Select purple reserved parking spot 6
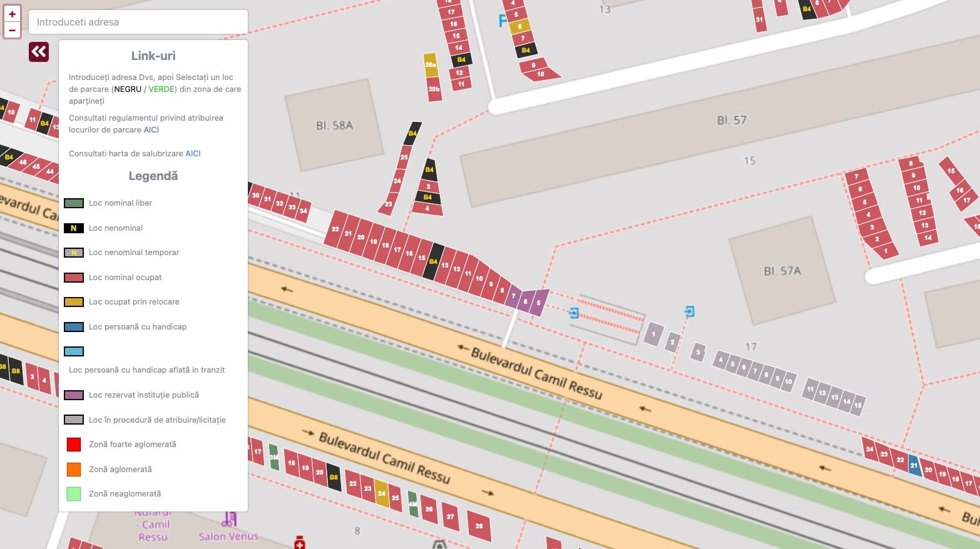Viewport: 980px width, 549px height. 526,301
